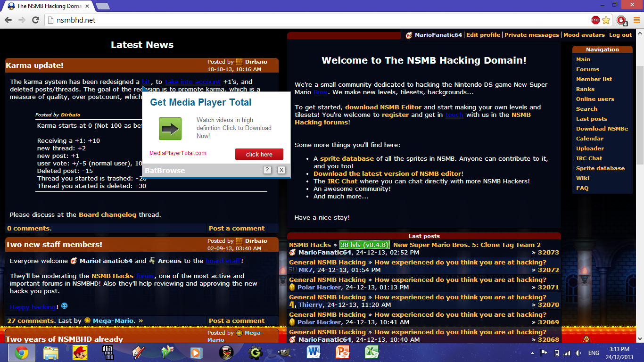The height and width of the screenshot is (362, 644).
Task: Open Forums in Navigation
Action: click(587, 69)
